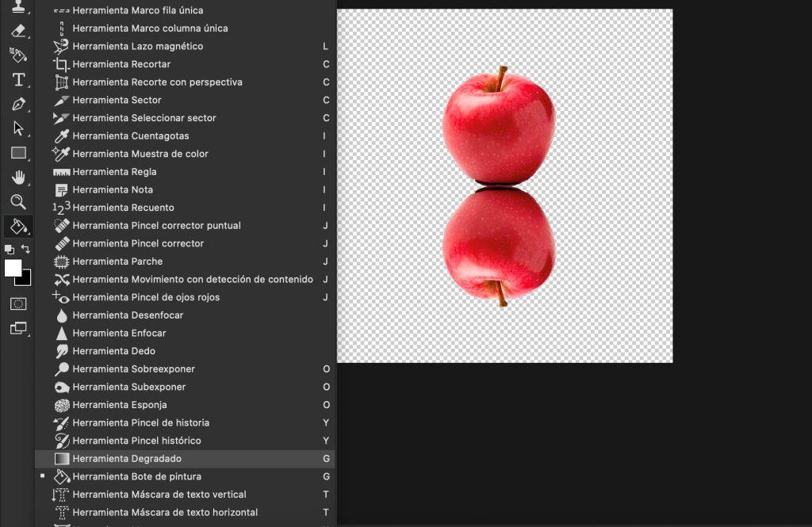Reset default foreground and background colors
The width and height of the screenshot is (812, 527).
(10, 250)
